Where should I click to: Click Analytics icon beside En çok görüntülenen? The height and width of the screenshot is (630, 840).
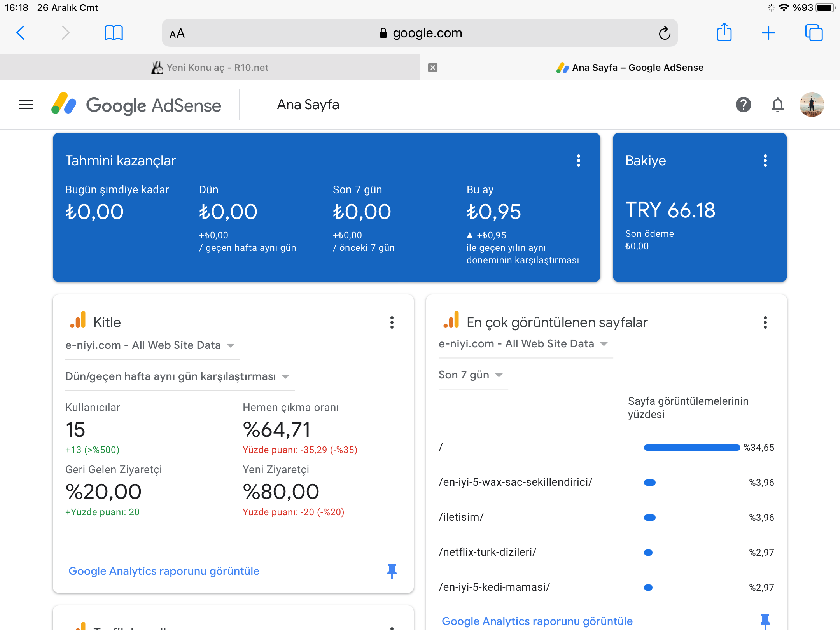tap(451, 320)
